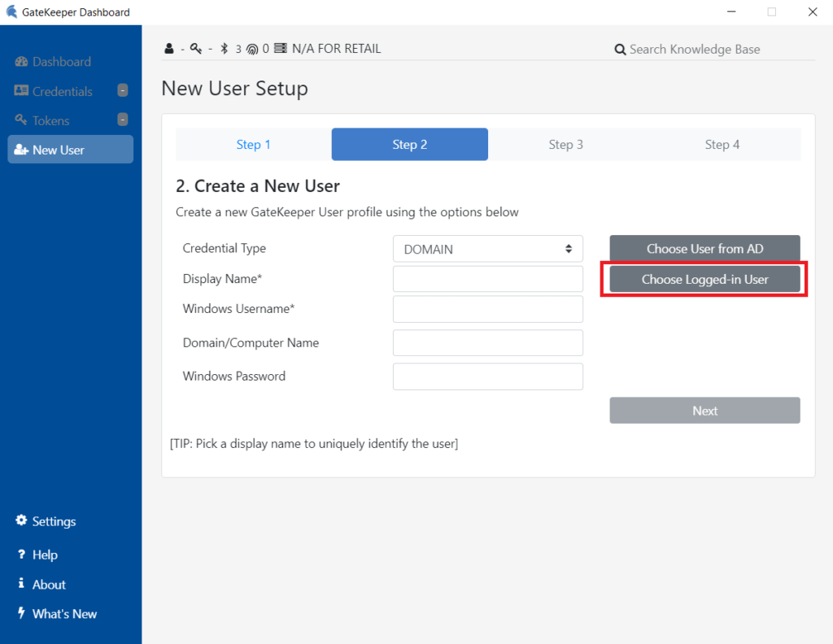Click the Choose User from AD button
This screenshot has height=644, width=833.
coord(704,248)
